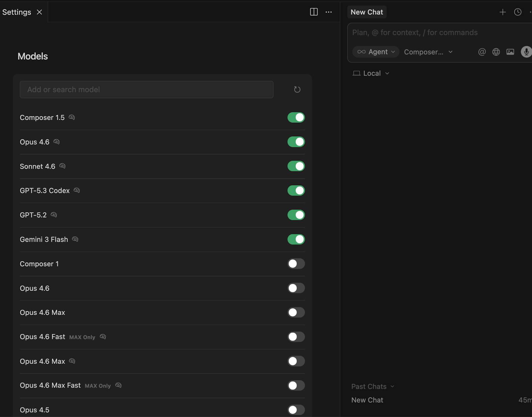Click the brain icon beside GPT-5.3 Codex
This screenshot has width=532, height=417.
pyautogui.click(x=77, y=190)
